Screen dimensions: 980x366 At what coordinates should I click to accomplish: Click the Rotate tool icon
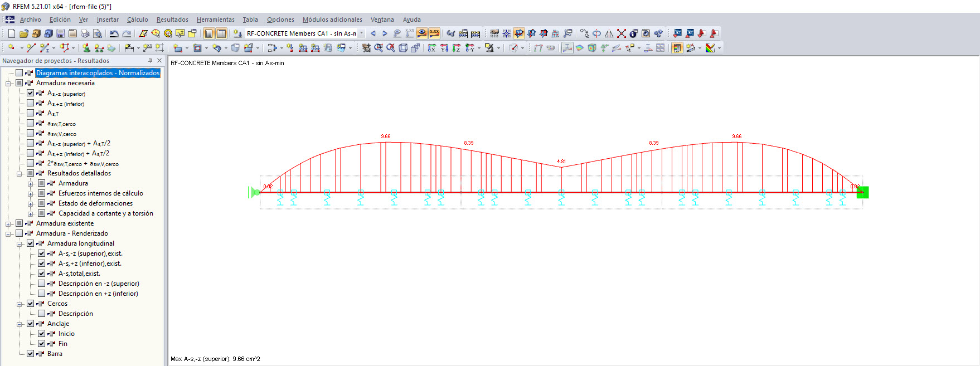[597, 33]
